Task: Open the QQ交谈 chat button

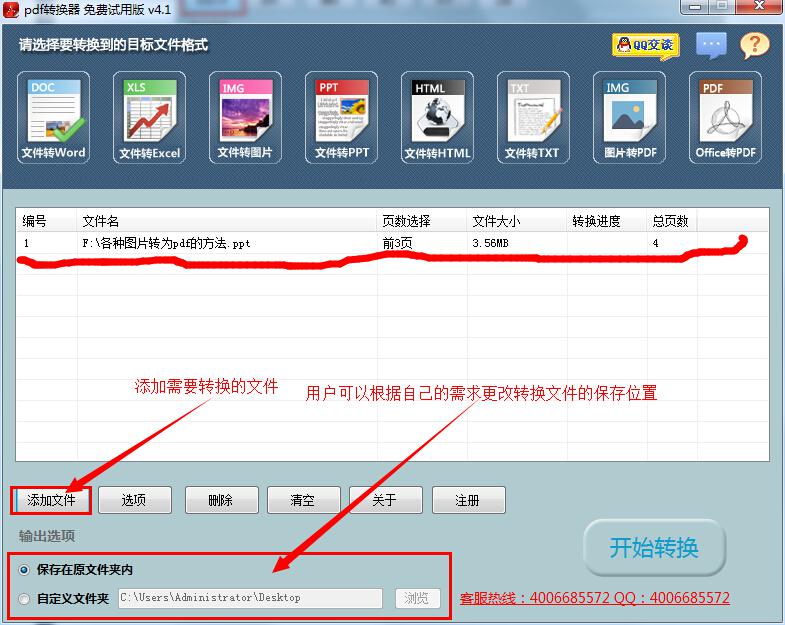Action: pyautogui.click(x=645, y=46)
